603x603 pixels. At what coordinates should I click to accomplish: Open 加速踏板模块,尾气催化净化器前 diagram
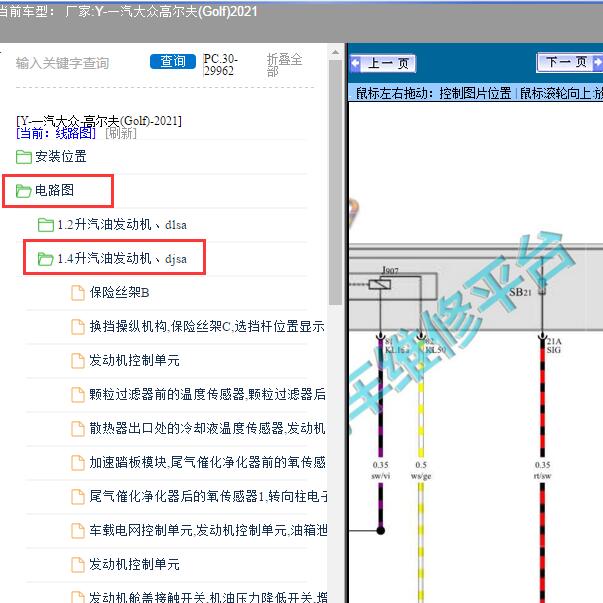pos(207,463)
